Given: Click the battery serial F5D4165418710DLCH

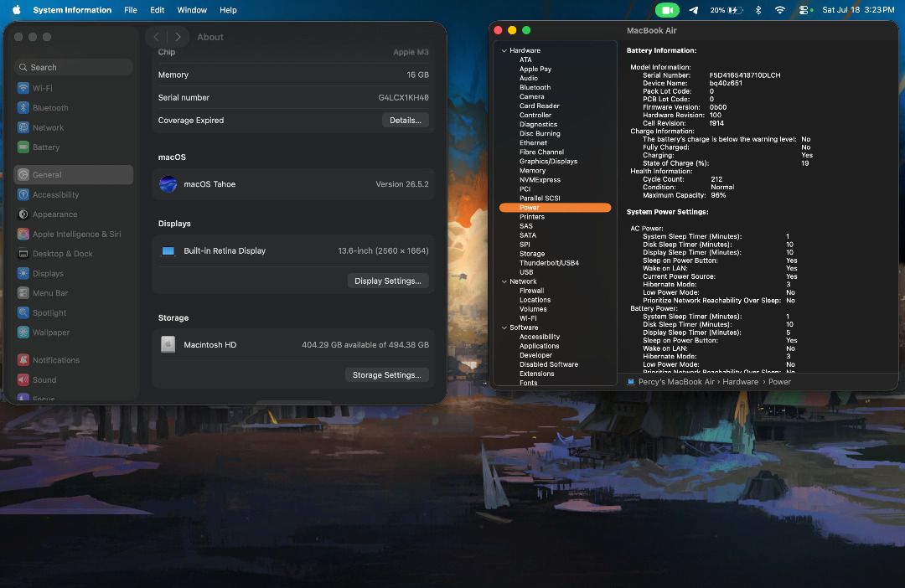Looking at the screenshot, I should coord(745,75).
